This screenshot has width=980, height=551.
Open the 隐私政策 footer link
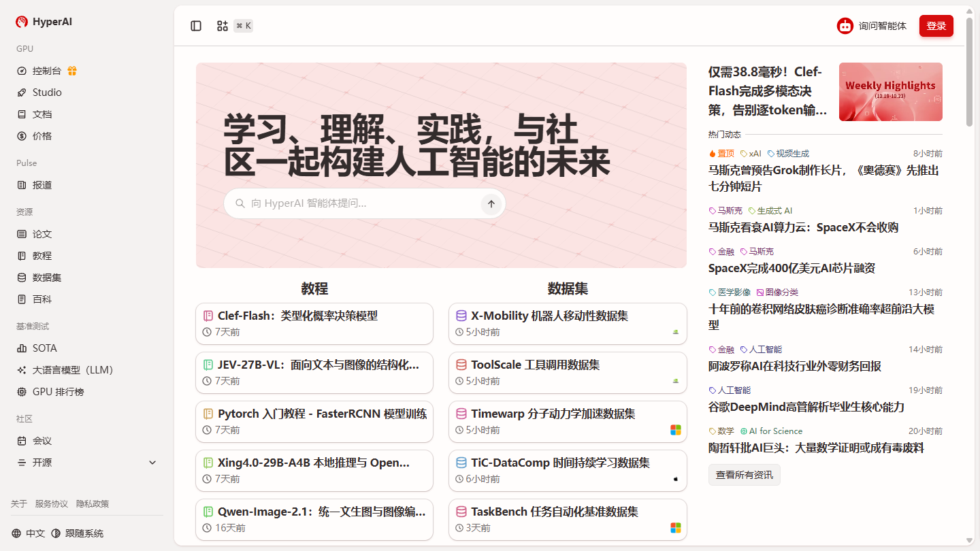point(93,504)
